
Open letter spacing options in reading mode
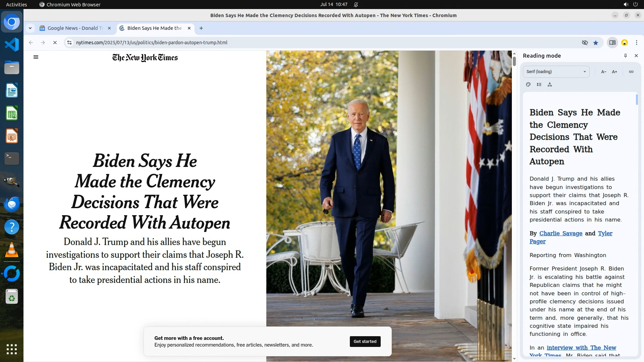[x=550, y=84]
